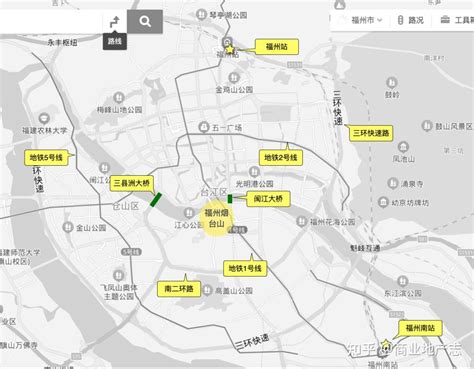
Task: Click the yellow 三县洲大桥 callout label
Action: [x=132, y=183]
